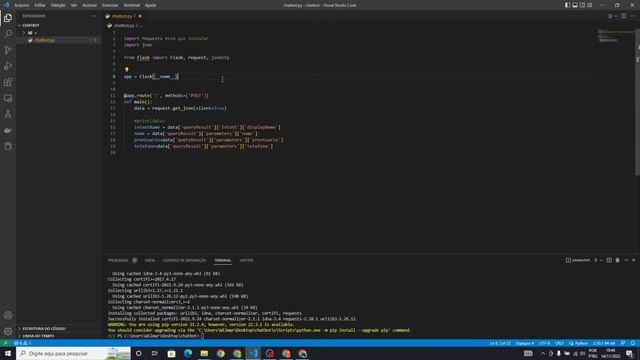Open the Testing flask view
The height and width of the screenshot is (360, 640).
8,114
